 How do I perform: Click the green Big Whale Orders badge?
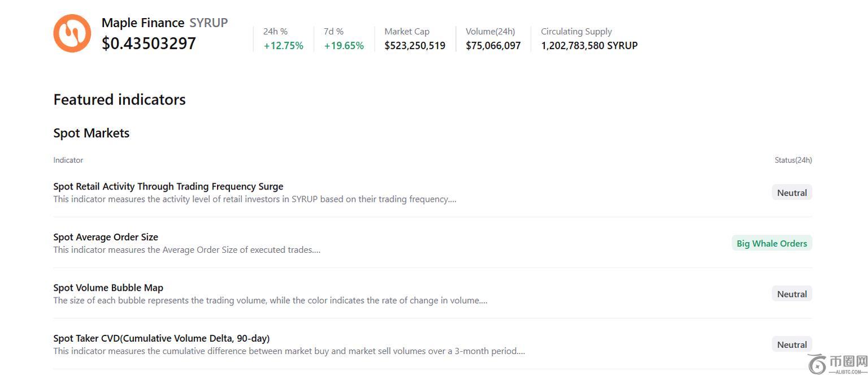point(771,243)
